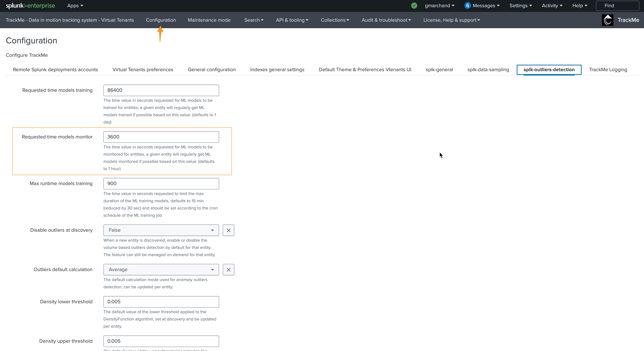The width and height of the screenshot is (644, 351).
Task: Expand the Activity menu
Action: pos(552,5)
